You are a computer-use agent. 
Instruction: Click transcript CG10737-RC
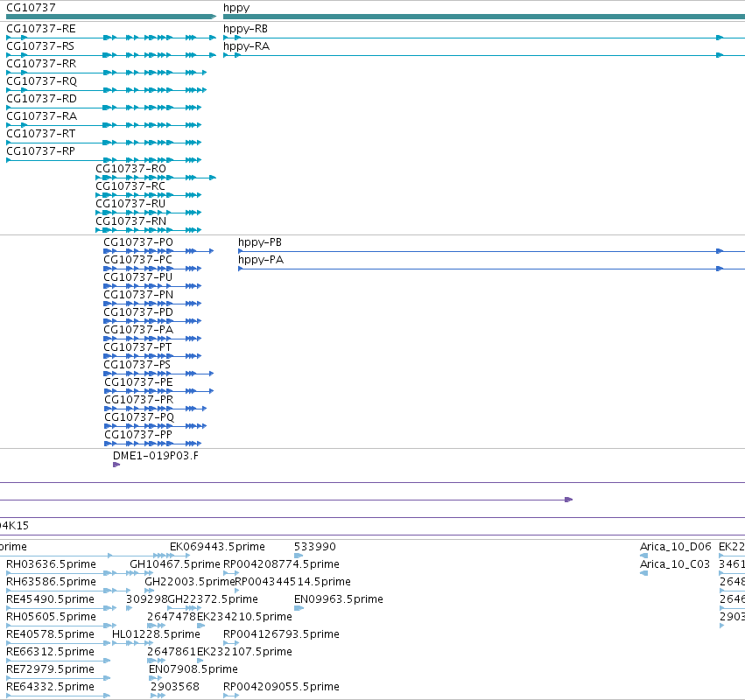click(130, 186)
